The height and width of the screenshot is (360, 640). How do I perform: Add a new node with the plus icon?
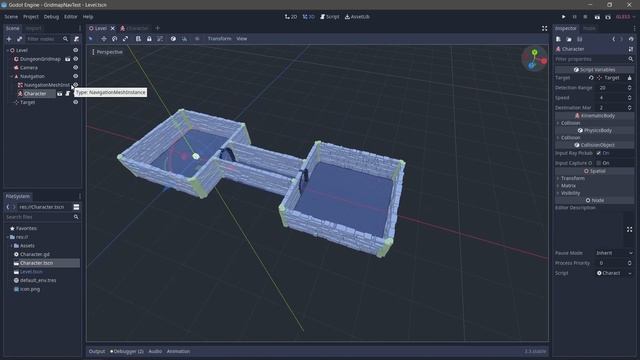click(x=9, y=39)
